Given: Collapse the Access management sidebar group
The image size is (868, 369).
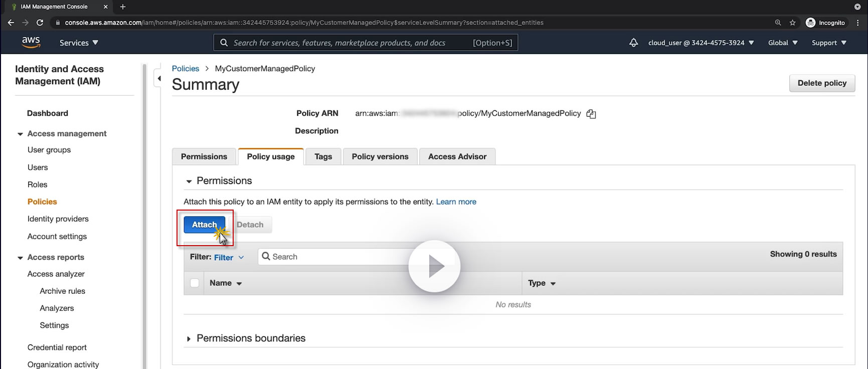Looking at the screenshot, I should pos(21,134).
